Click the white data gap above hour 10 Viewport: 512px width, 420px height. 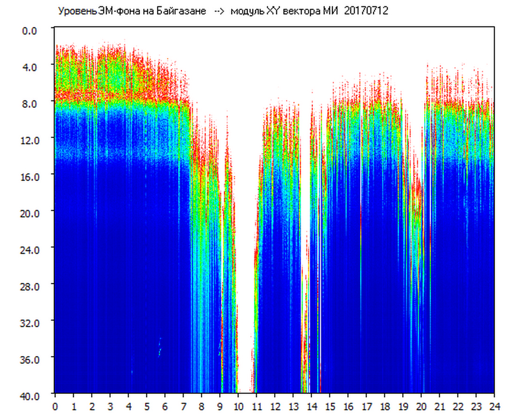point(245,187)
